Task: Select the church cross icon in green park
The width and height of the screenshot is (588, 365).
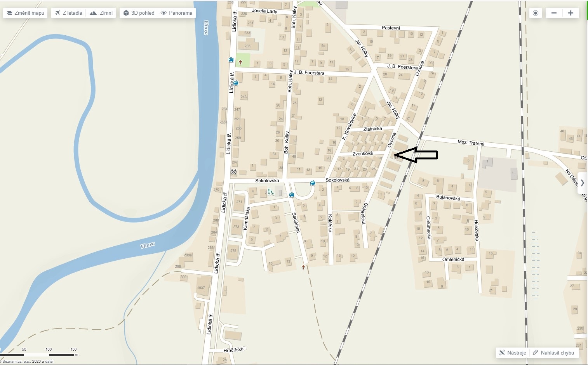Action: click(x=240, y=62)
